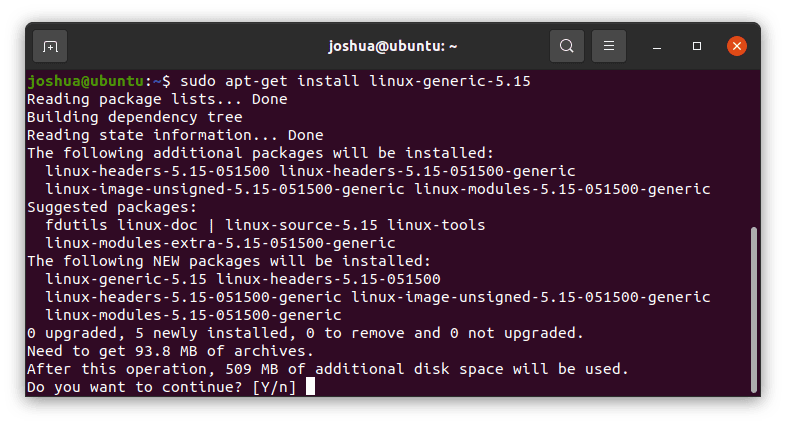Click the Suggested packages: line

pos(112,207)
